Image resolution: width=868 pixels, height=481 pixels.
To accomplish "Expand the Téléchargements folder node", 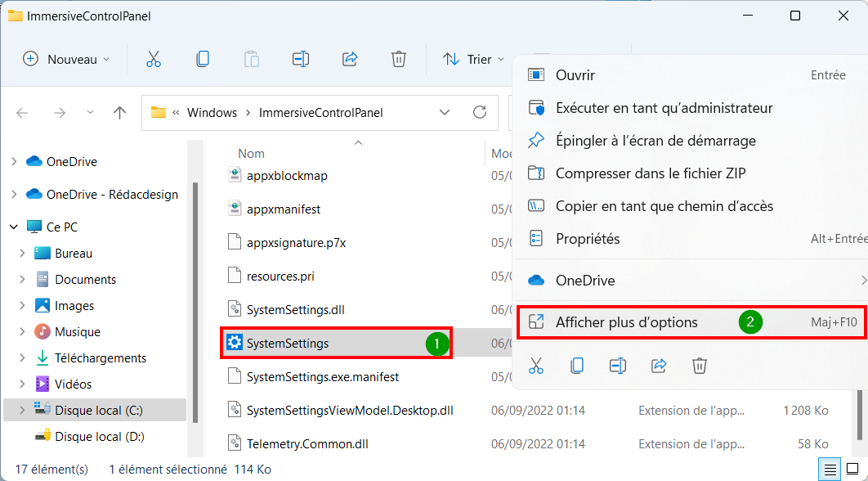I will pos(23,358).
